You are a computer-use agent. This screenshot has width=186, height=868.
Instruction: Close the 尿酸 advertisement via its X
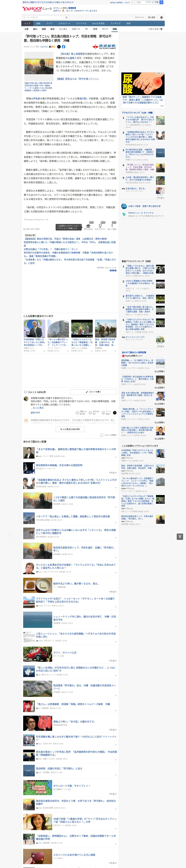point(164,73)
